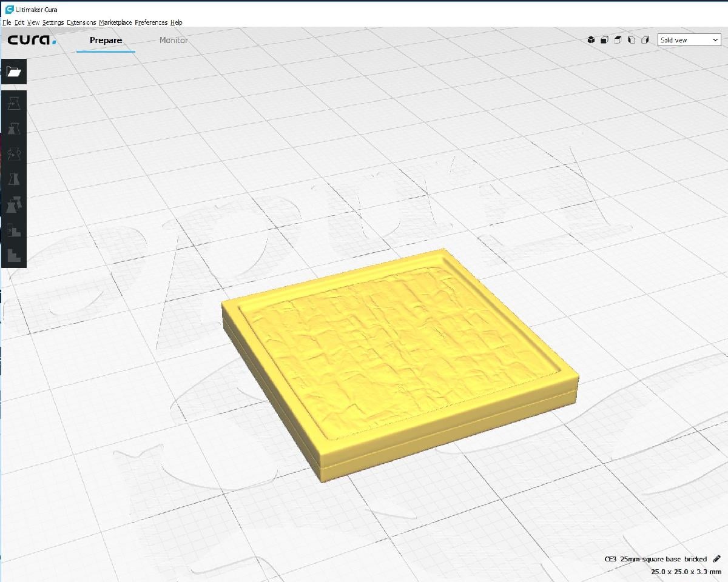Switch to 3D perspective camera view icon

[591, 40]
